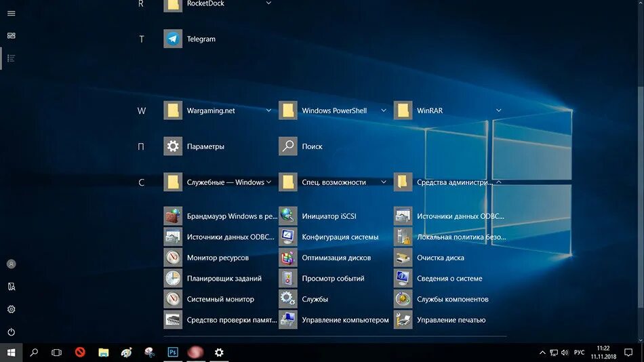Open Оптимизация дисков icon
This screenshot has height=362, width=644.
[x=288, y=258]
